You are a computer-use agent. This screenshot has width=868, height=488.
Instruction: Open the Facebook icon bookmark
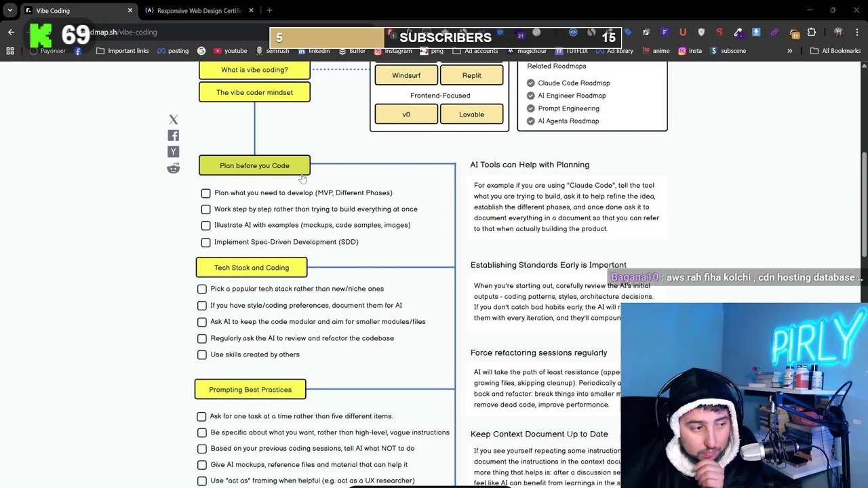tap(78, 51)
